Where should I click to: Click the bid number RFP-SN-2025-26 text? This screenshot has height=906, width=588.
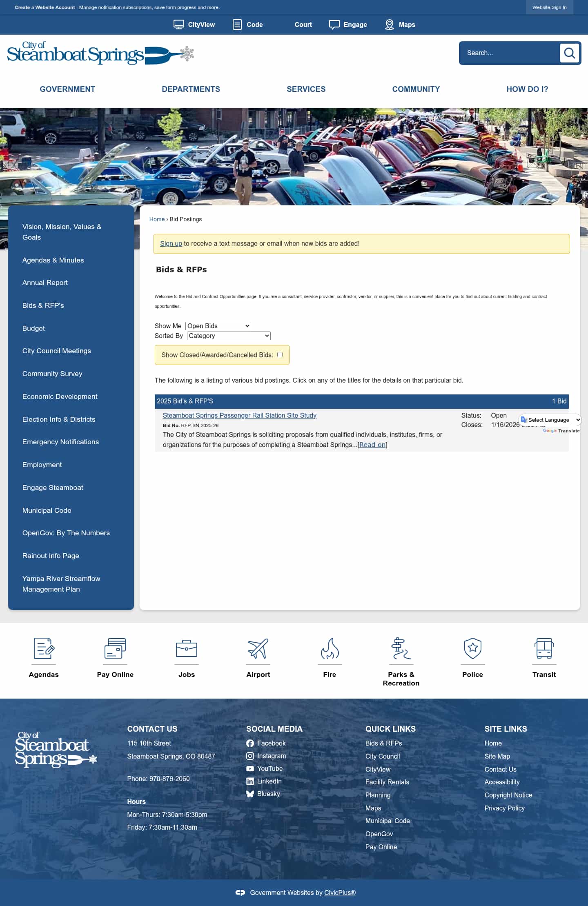(200, 425)
